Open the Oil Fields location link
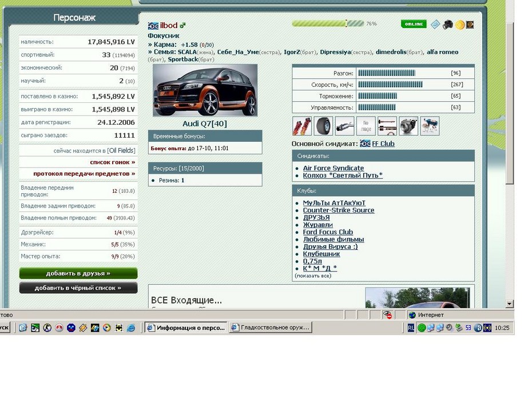532x399 pixels. point(121,150)
